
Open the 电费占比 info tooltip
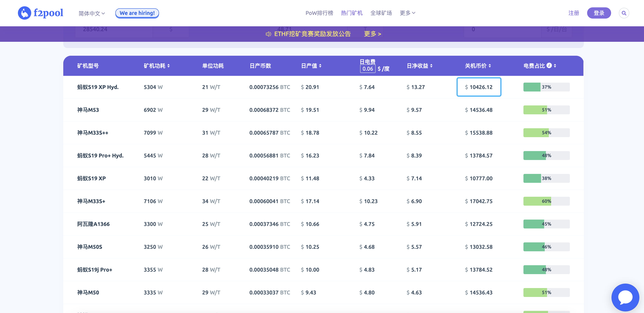[x=549, y=66]
